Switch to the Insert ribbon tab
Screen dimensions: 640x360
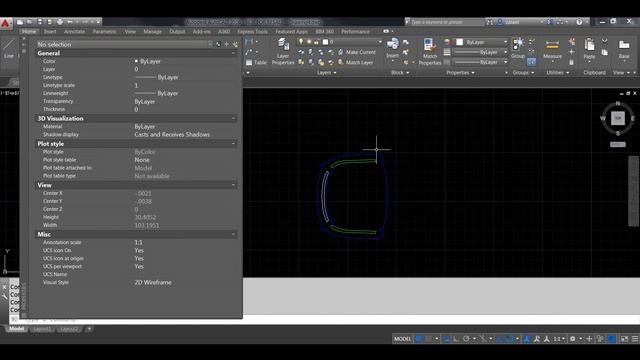coord(50,31)
